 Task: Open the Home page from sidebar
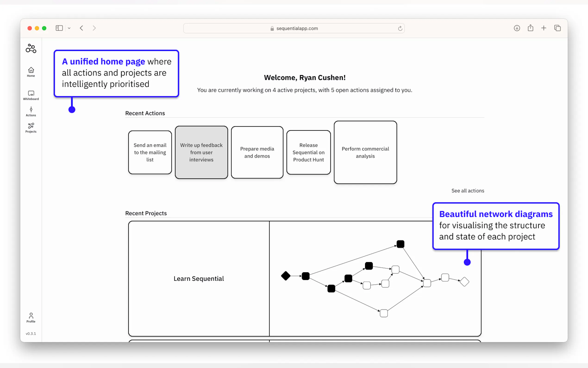point(31,72)
